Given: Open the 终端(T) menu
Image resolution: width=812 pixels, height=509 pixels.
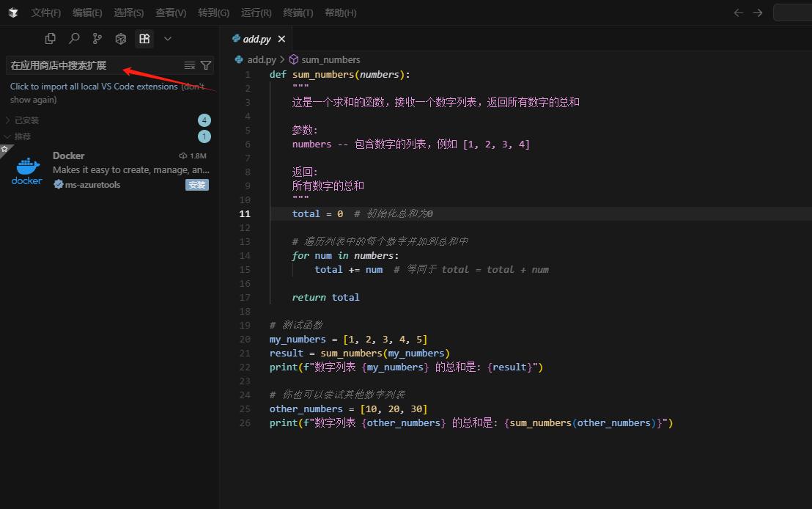Looking at the screenshot, I should point(298,13).
